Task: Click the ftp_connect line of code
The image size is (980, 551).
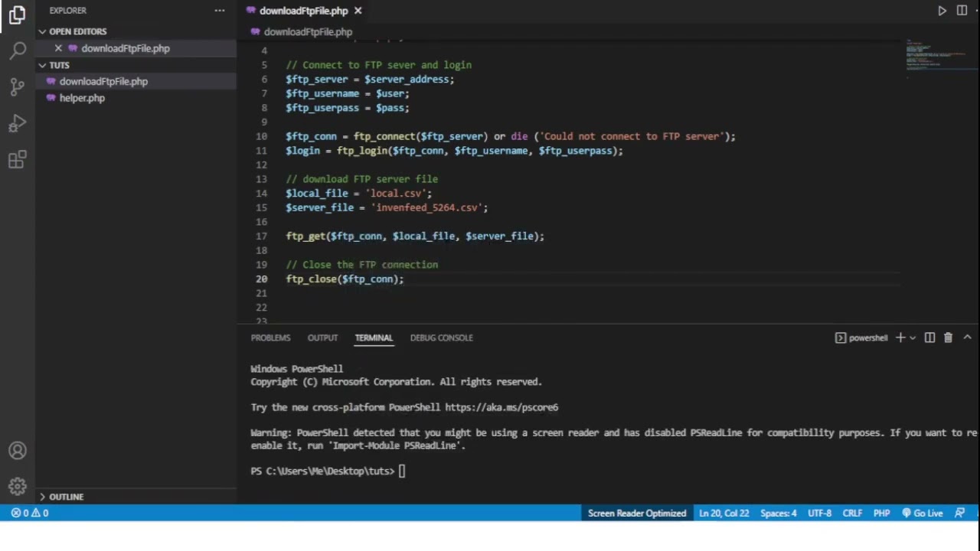Action: point(510,136)
